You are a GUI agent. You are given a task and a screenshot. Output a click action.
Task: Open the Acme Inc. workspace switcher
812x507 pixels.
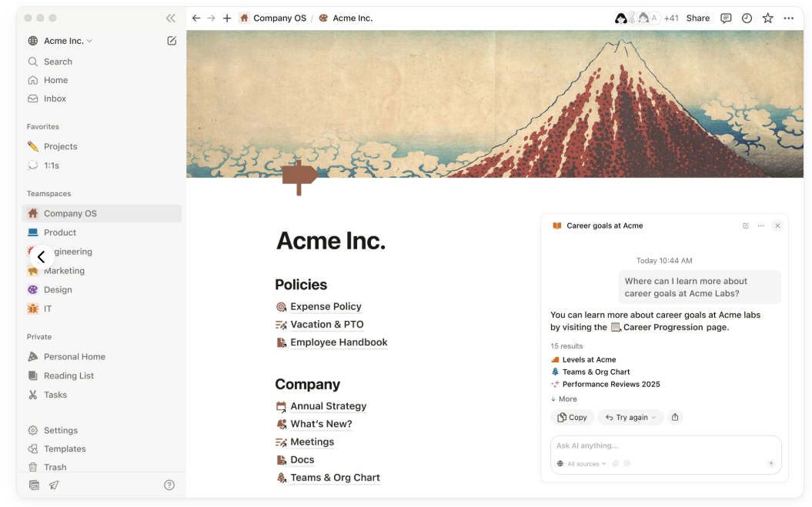tap(60, 41)
